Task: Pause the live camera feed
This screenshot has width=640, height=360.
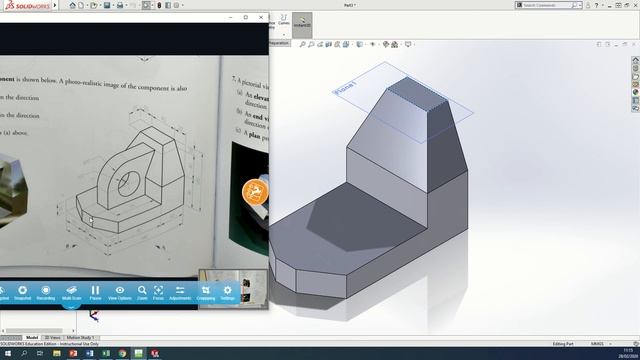Action: (x=95, y=293)
